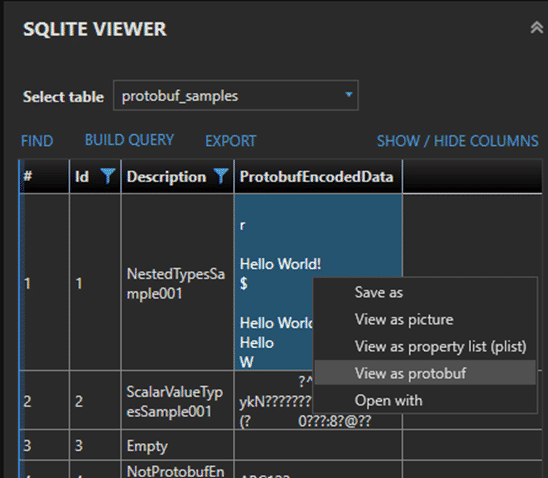Choose Save as from context menu
Viewport: 548px width, 478px height.
(x=425, y=292)
